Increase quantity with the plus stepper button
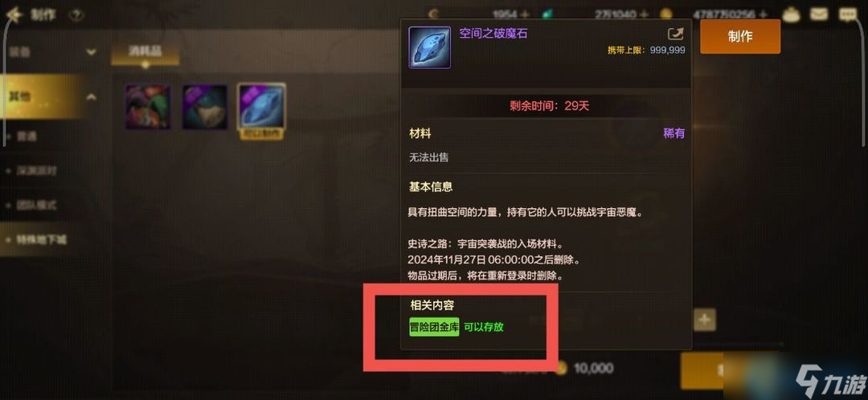This screenshot has width=868, height=400. coord(704,320)
